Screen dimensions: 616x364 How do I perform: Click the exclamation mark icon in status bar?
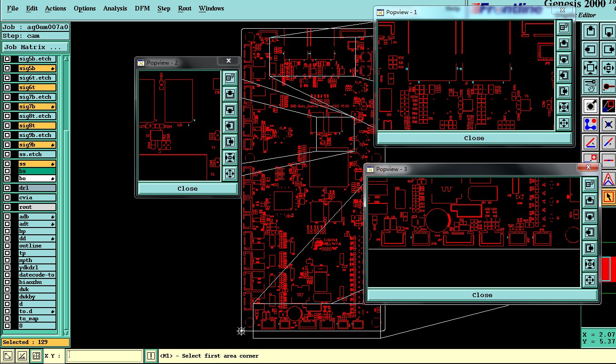click(x=151, y=356)
